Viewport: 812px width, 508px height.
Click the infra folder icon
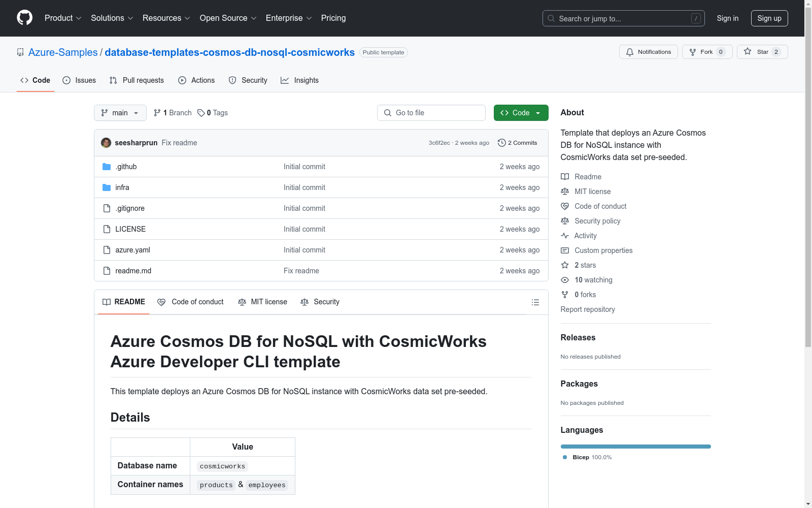(x=107, y=187)
